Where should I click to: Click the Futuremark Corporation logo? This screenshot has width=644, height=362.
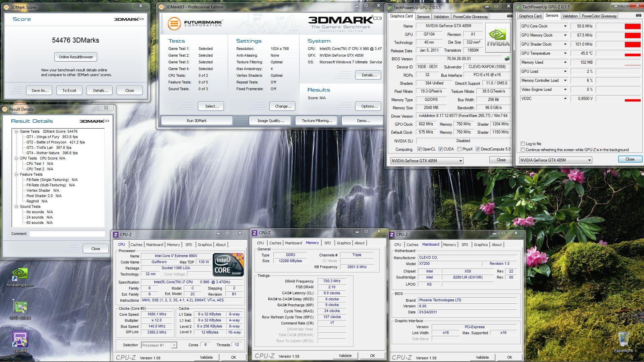coord(195,23)
